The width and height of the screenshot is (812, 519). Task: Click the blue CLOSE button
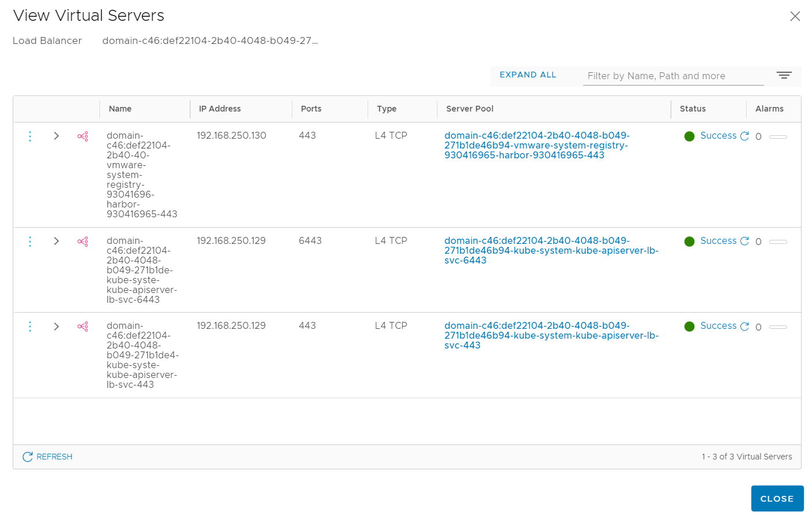pos(777,498)
